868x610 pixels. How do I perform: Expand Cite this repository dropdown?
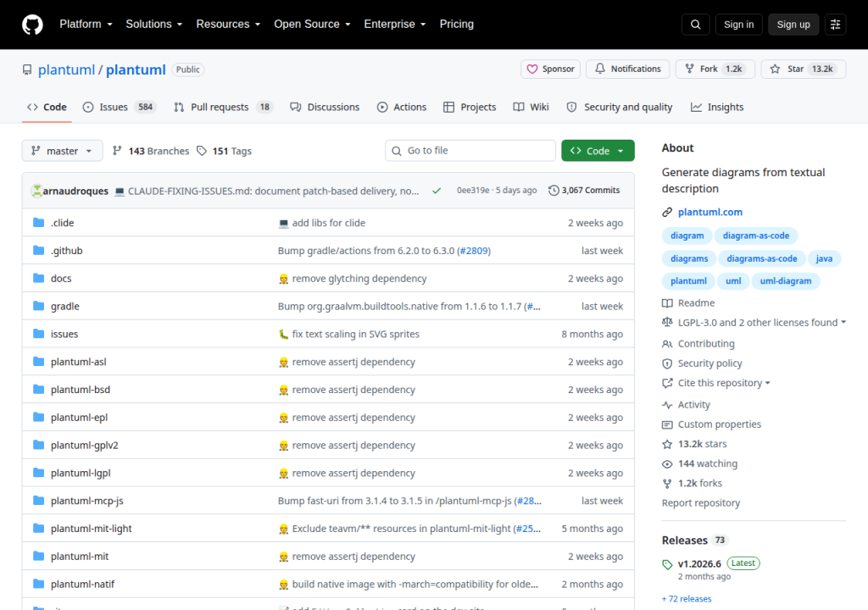click(x=768, y=383)
